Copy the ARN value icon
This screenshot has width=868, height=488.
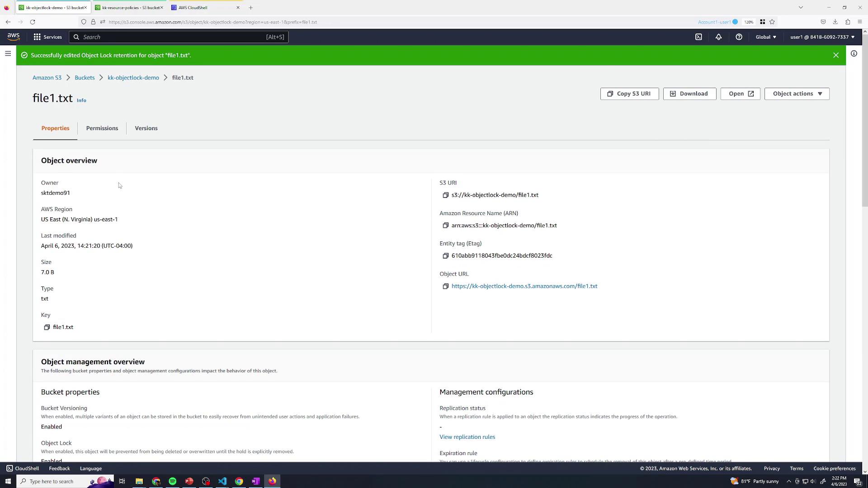(x=445, y=225)
